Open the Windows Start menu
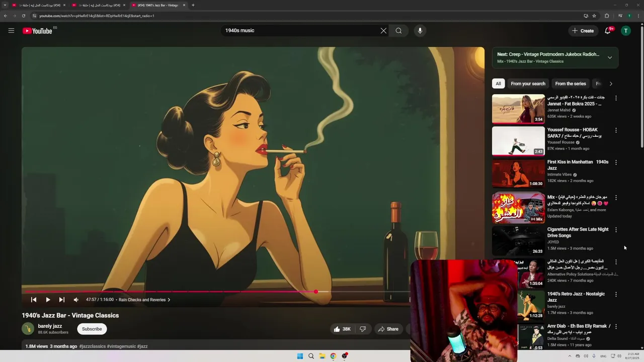The image size is (644, 362). [300, 356]
